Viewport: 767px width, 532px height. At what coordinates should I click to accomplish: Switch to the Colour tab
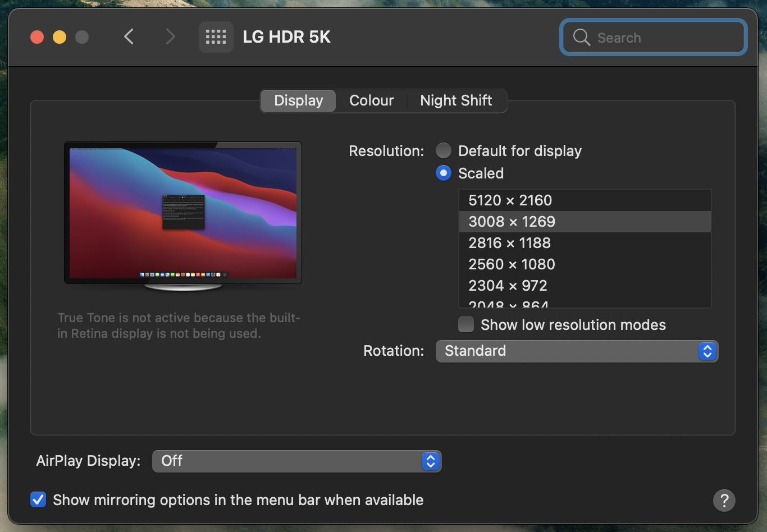[371, 101]
